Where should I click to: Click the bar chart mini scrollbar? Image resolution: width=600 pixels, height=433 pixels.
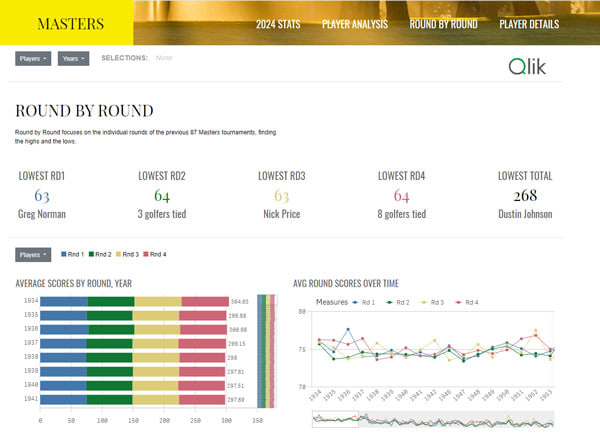point(266,351)
